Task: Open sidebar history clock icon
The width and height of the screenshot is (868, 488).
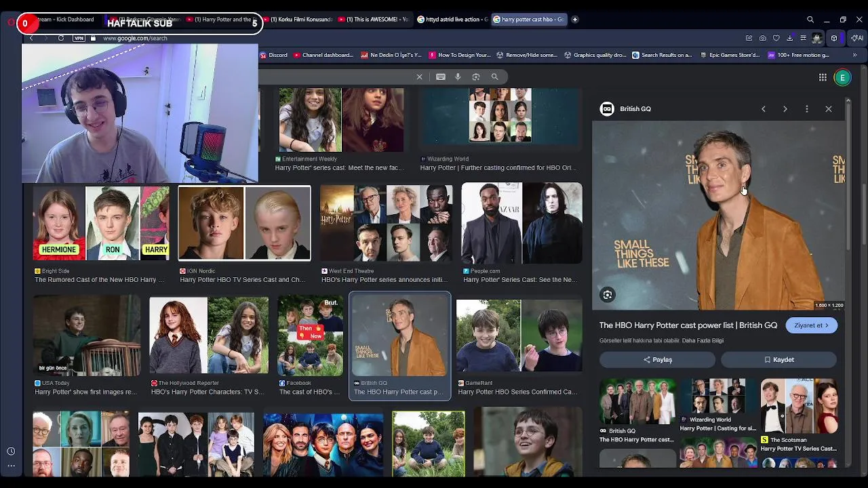Action: coord(11,451)
